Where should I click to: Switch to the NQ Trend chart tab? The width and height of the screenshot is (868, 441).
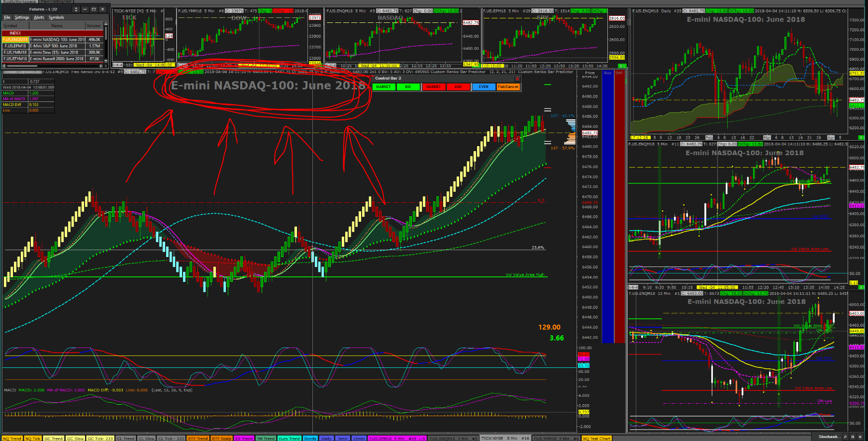pyautogui.click(x=12, y=439)
